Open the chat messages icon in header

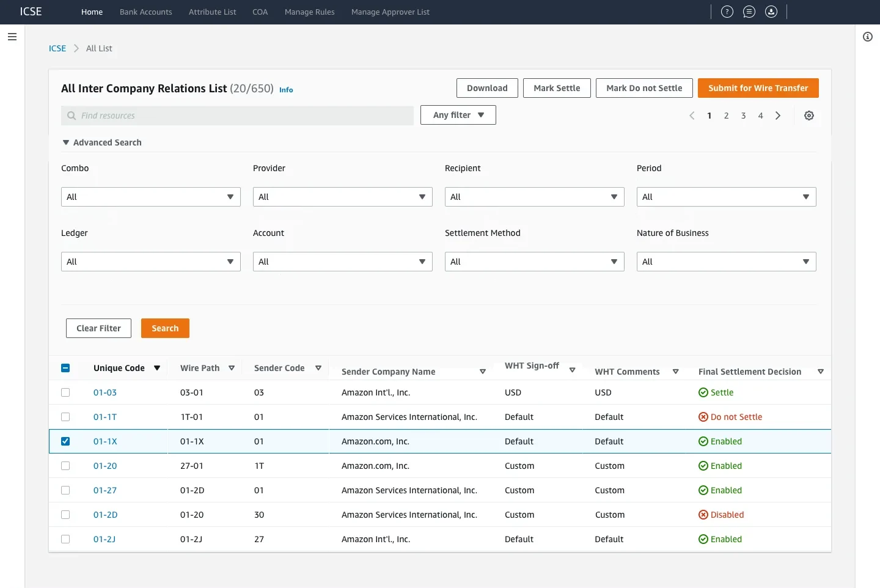(x=749, y=12)
